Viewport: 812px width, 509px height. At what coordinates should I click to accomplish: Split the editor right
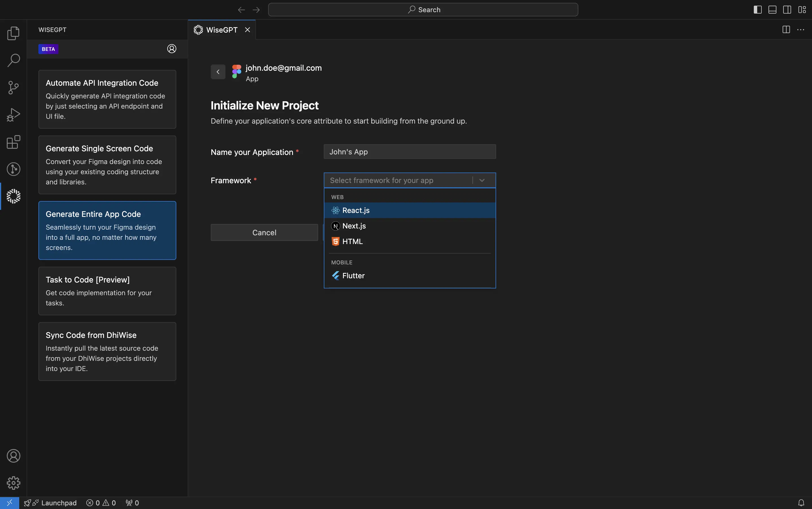click(x=786, y=30)
